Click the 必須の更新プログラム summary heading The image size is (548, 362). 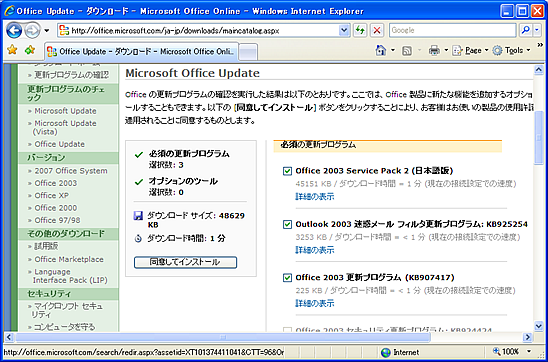coord(189,154)
